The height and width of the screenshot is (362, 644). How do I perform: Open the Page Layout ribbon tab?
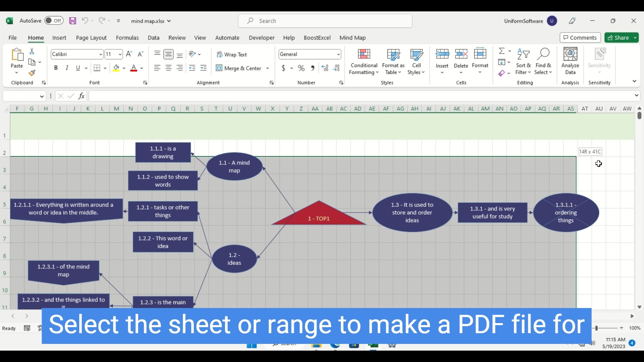coord(91,38)
